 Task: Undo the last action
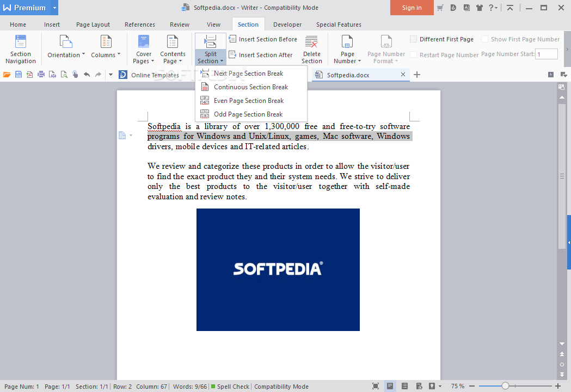point(87,75)
